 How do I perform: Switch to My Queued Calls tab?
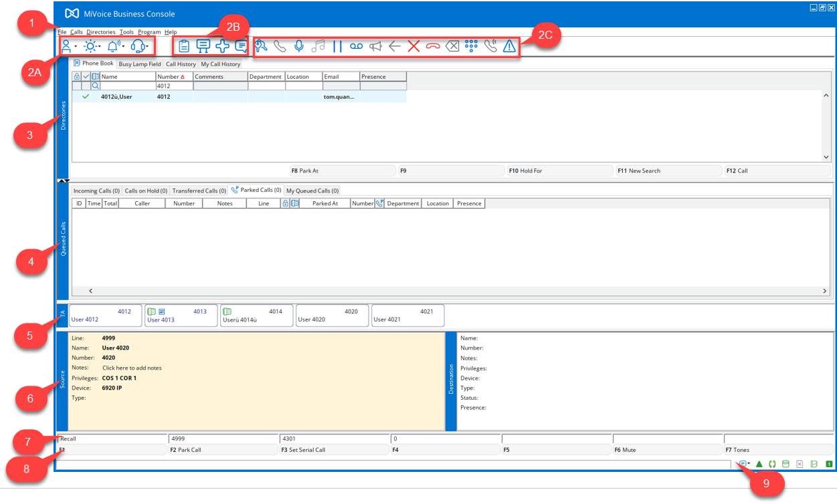[x=312, y=191]
